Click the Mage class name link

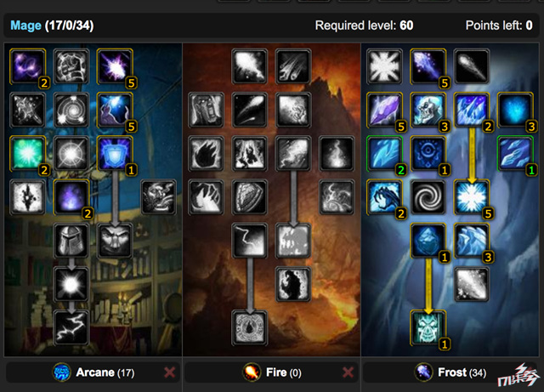pyautogui.click(x=25, y=26)
